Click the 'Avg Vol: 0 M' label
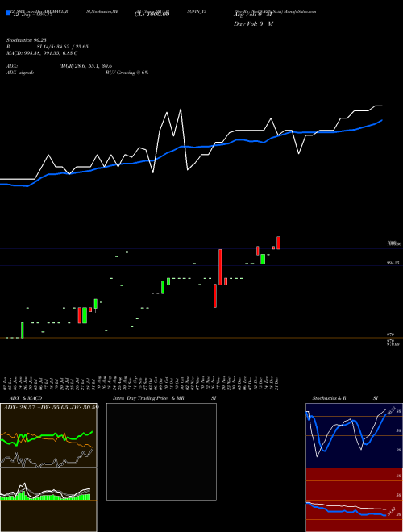The height and width of the screenshot is (532, 403). point(251,15)
